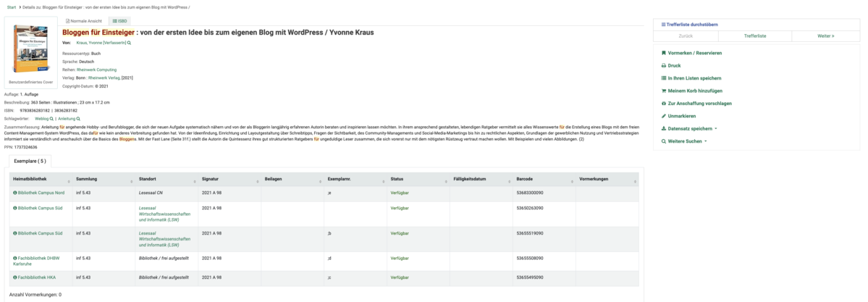This screenshot has height=302, width=868.
Task: Click the highlighted title Bloggen für Einsteiger
Action: [x=98, y=33]
